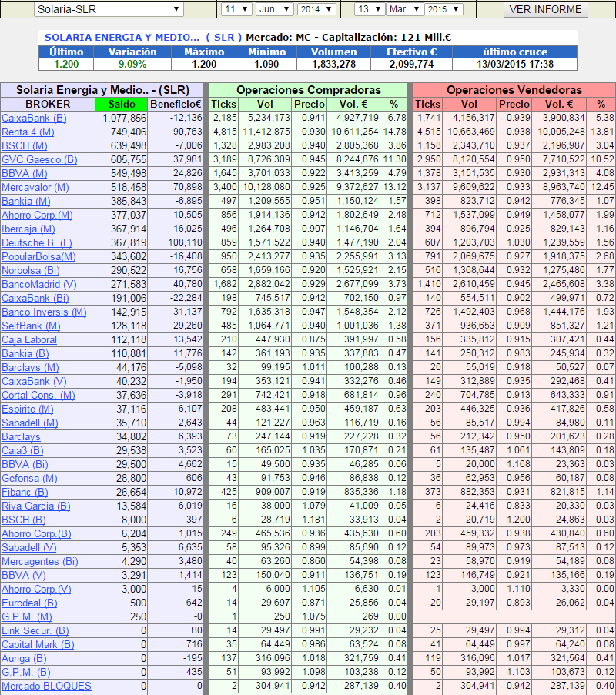The image size is (616, 695).
Task: Open the end year dropdown showing 2015
Action: (444, 9)
